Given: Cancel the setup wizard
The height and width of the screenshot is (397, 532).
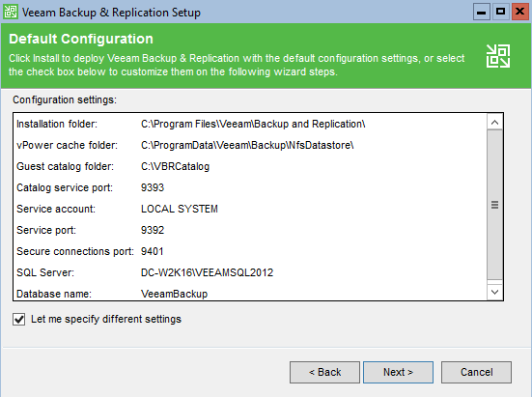Looking at the screenshot, I should [x=476, y=372].
